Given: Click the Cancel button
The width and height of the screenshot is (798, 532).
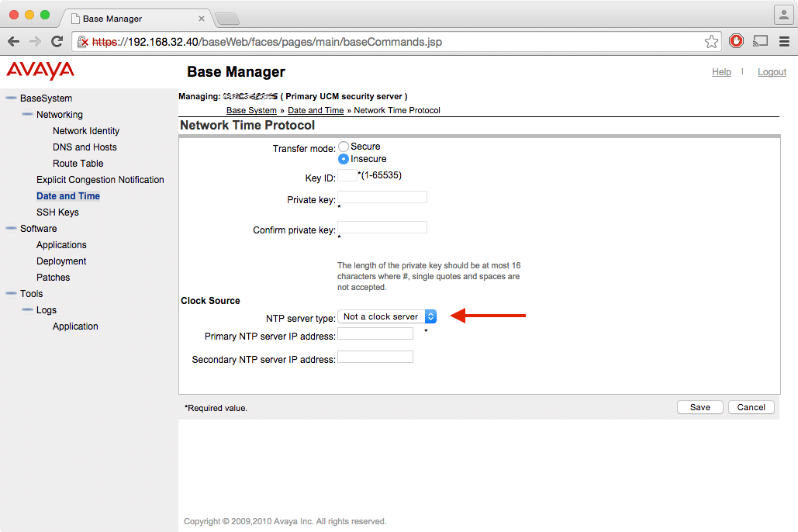Looking at the screenshot, I should (x=751, y=407).
